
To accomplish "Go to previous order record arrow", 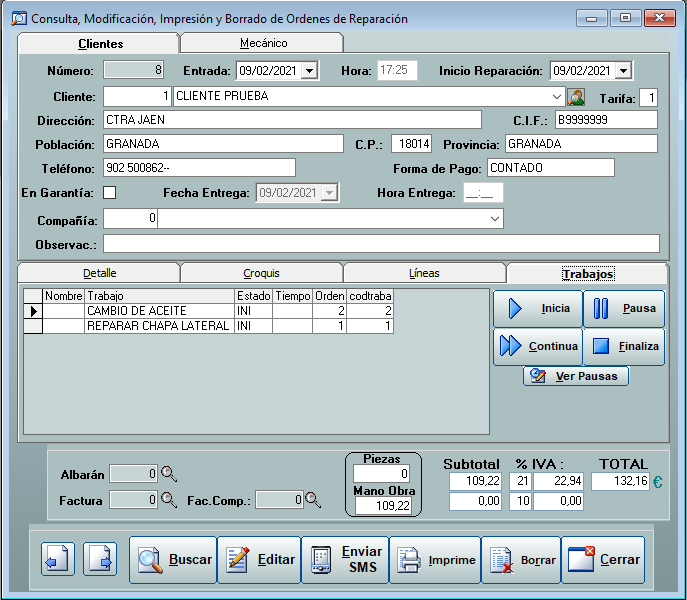I will pos(58,559).
